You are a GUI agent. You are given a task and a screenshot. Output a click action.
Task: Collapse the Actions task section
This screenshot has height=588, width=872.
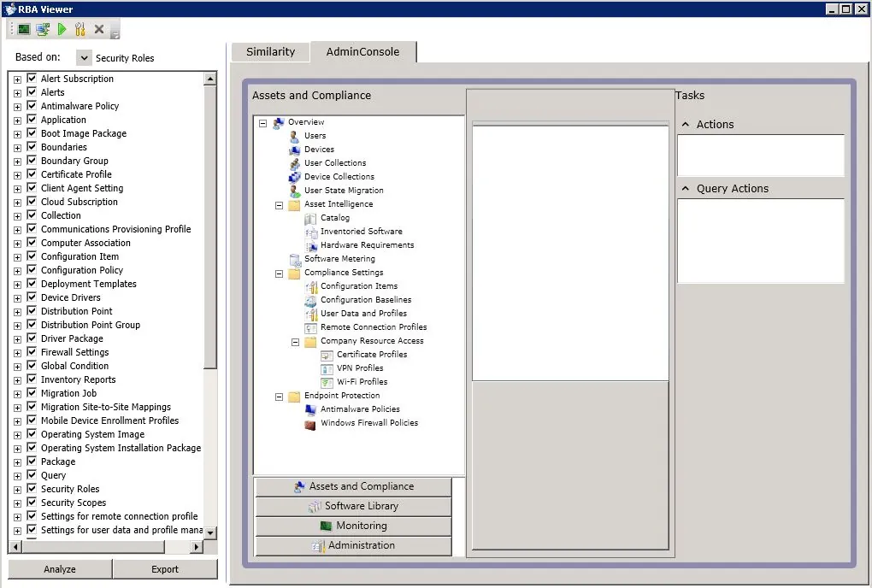686,125
